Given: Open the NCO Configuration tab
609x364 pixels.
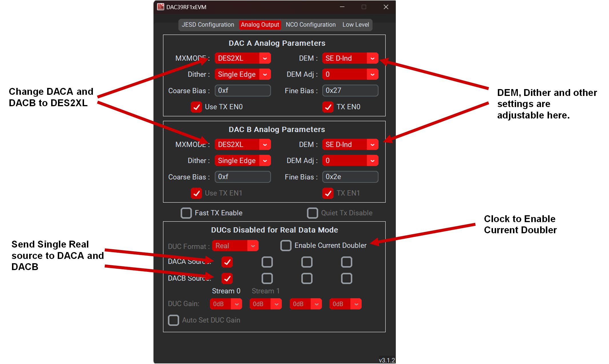Looking at the screenshot, I should 310,25.
